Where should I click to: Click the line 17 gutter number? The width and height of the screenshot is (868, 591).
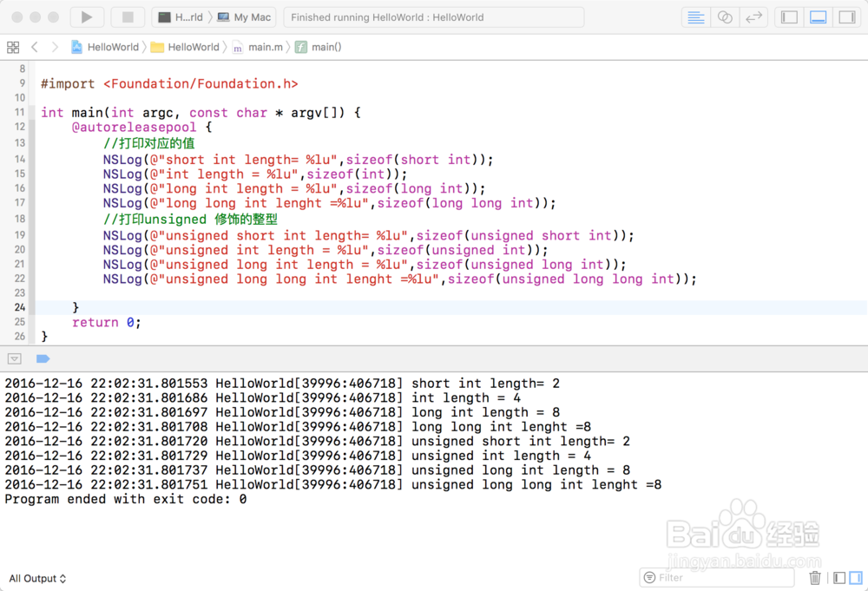[x=20, y=202]
